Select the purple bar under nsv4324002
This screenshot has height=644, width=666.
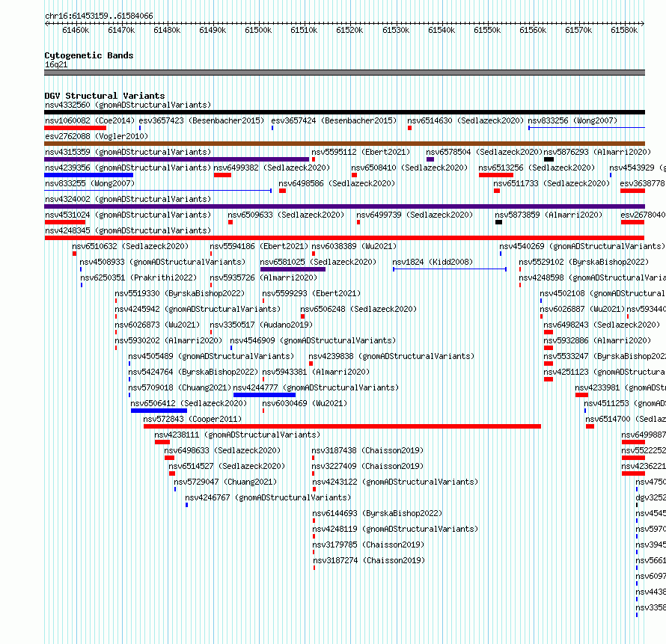tap(344, 206)
